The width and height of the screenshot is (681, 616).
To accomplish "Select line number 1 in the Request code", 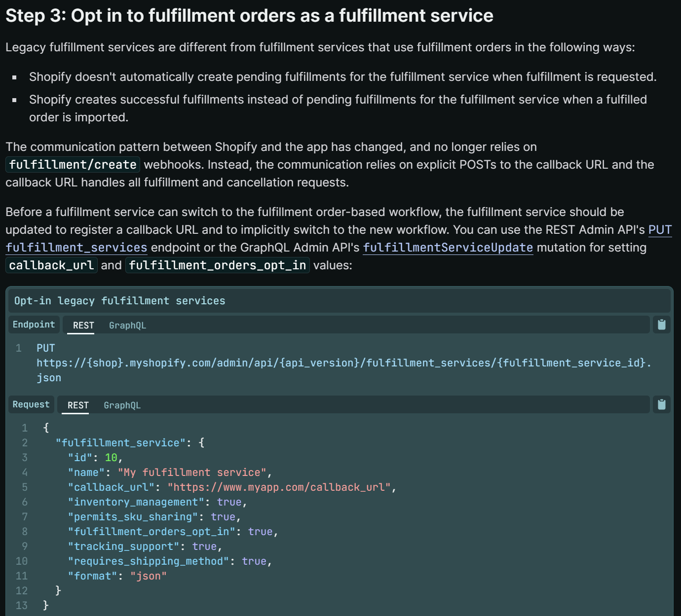I will pos(24,428).
